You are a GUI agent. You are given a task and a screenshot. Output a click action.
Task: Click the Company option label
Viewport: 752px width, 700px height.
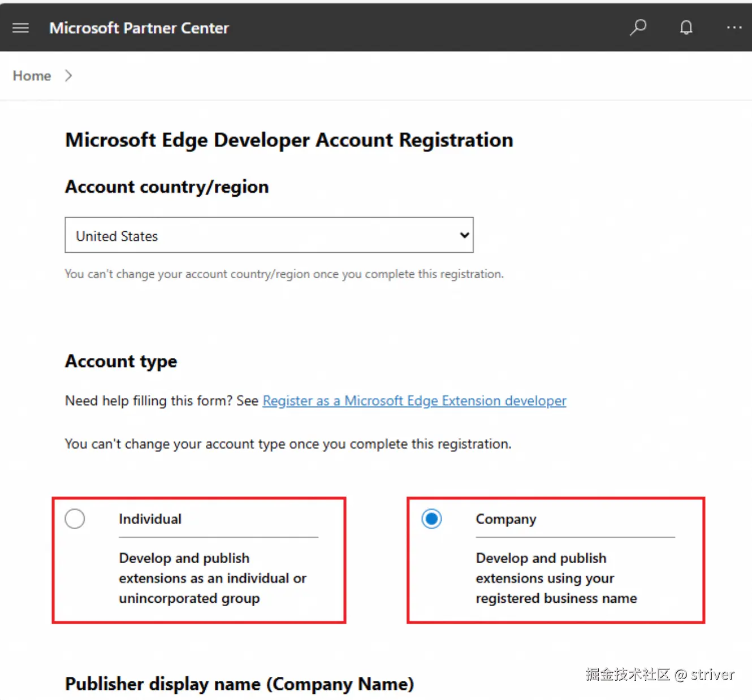click(506, 519)
